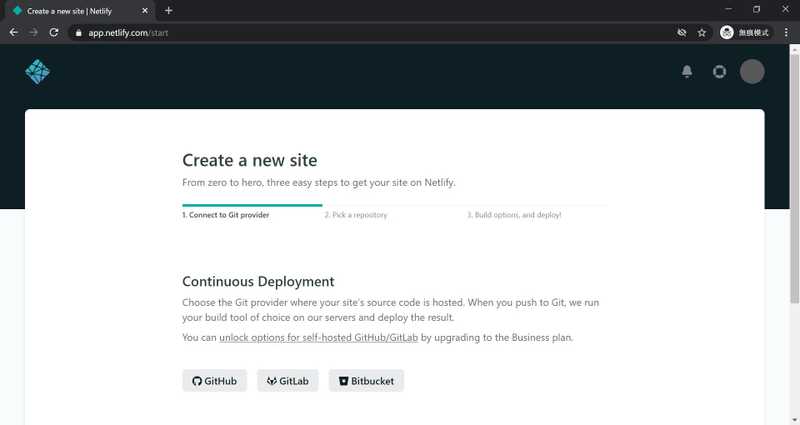Click the browser forward arrow
This screenshot has width=800, height=425.
34,33
